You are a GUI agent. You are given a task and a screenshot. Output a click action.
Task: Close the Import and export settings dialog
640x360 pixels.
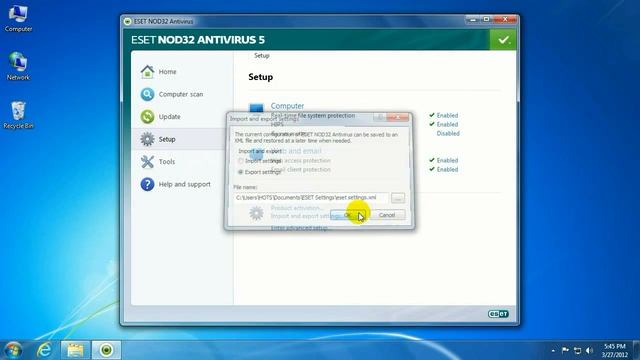[397, 118]
